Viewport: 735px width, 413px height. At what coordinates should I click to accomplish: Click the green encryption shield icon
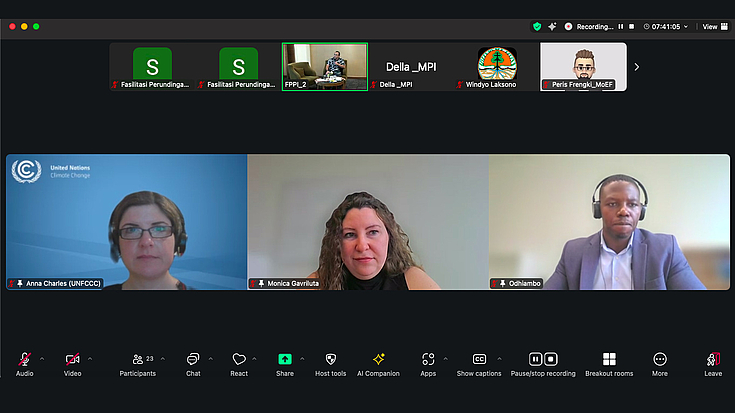tap(537, 26)
